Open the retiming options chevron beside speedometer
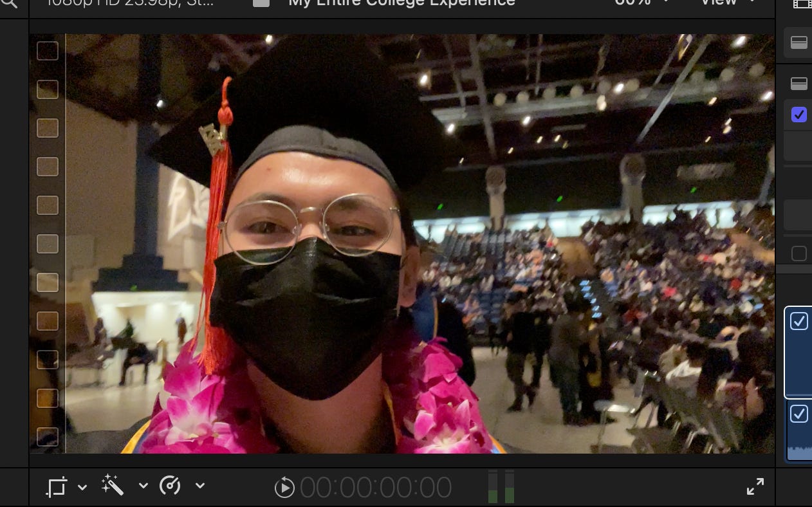812x507 pixels. click(x=199, y=486)
